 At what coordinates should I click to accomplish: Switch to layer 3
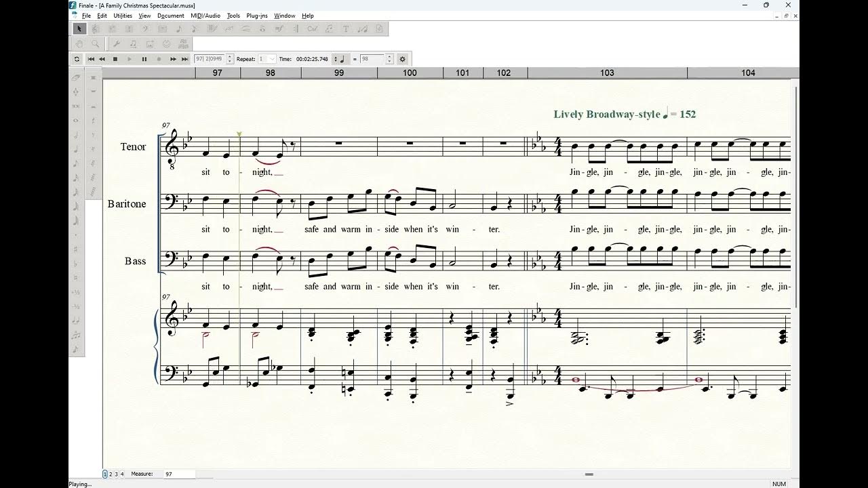tap(117, 474)
